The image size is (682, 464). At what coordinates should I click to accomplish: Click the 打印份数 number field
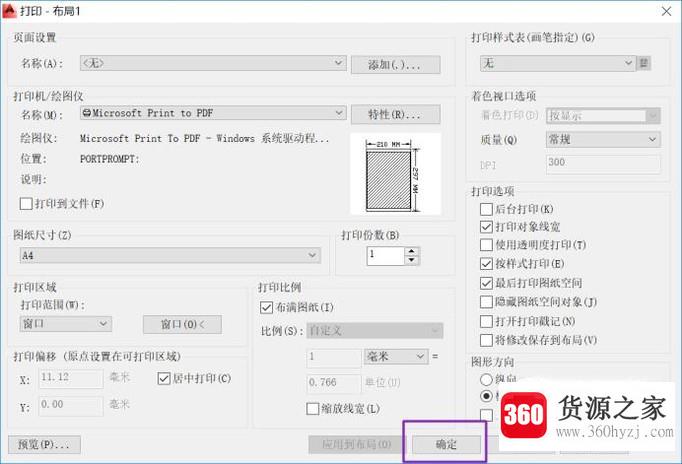click(386, 256)
